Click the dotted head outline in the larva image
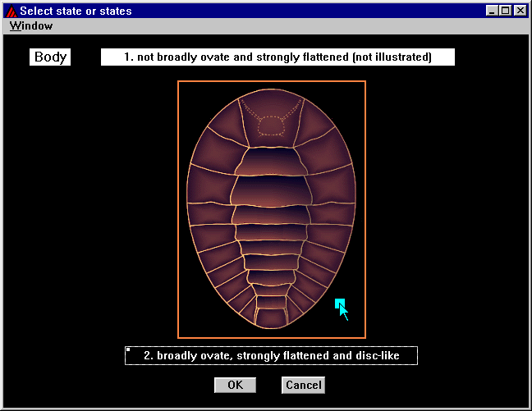The height and width of the screenshot is (411, 532). click(x=271, y=125)
